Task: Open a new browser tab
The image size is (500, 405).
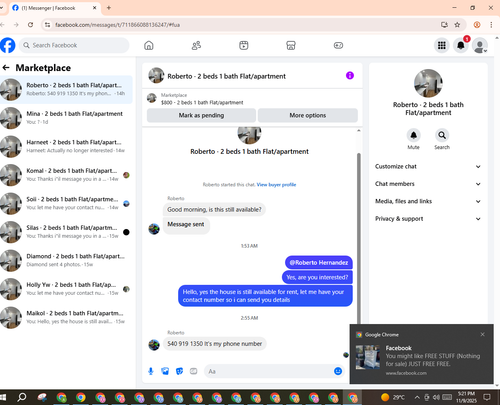Action: [x=109, y=8]
